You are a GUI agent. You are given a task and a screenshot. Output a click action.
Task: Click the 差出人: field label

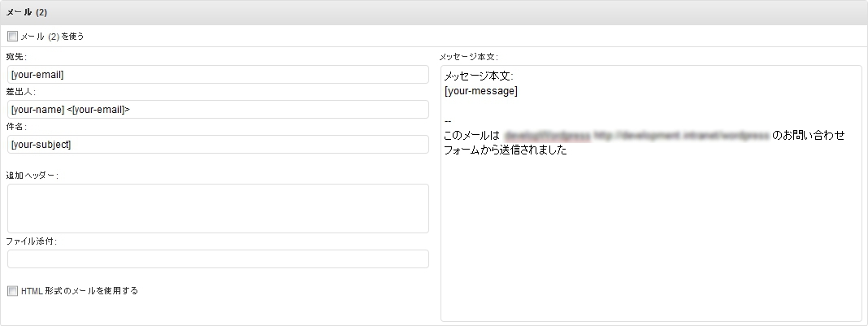[x=16, y=92]
